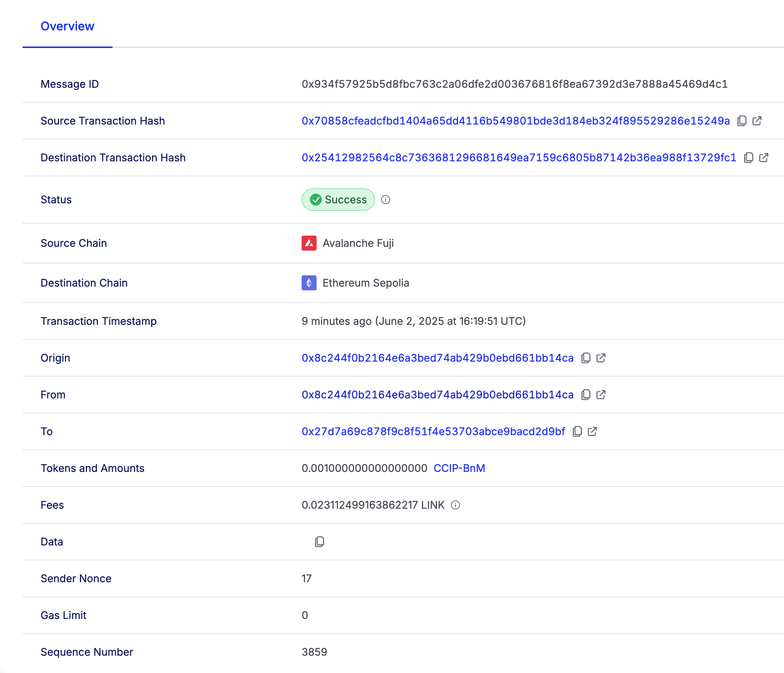Copy the To address
Screen dimensions: 784x673
(577, 431)
